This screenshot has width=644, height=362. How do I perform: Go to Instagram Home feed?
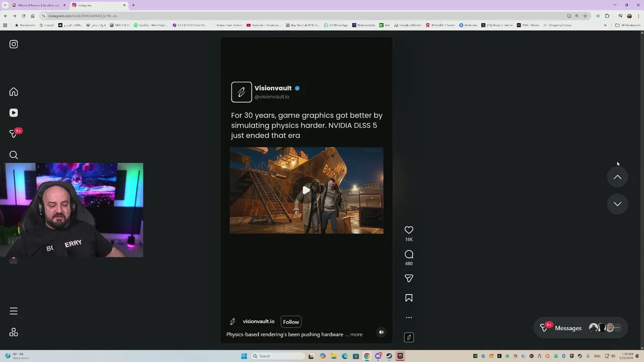14,92
